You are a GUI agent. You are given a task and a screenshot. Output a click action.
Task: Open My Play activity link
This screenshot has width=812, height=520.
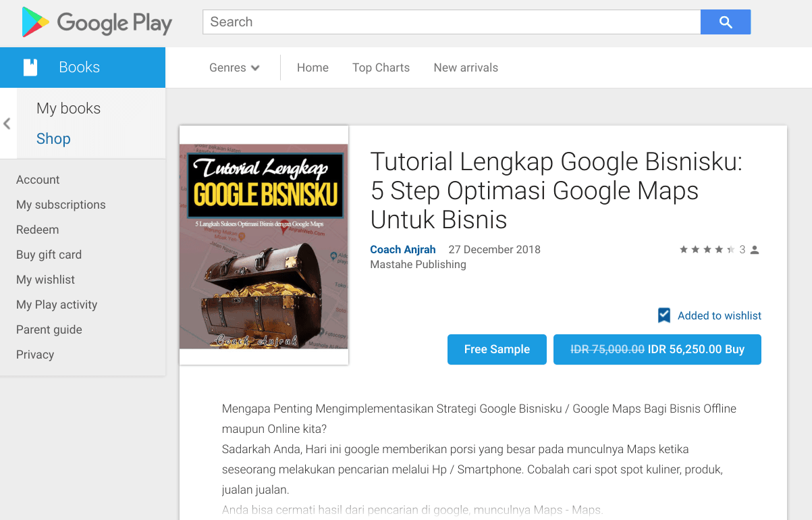[x=57, y=305]
